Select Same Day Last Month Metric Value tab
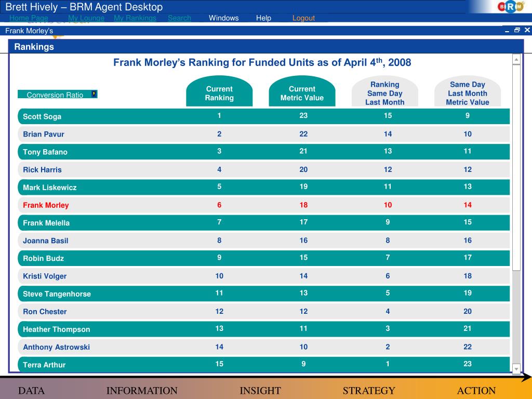The image size is (532, 399). point(468,91)
